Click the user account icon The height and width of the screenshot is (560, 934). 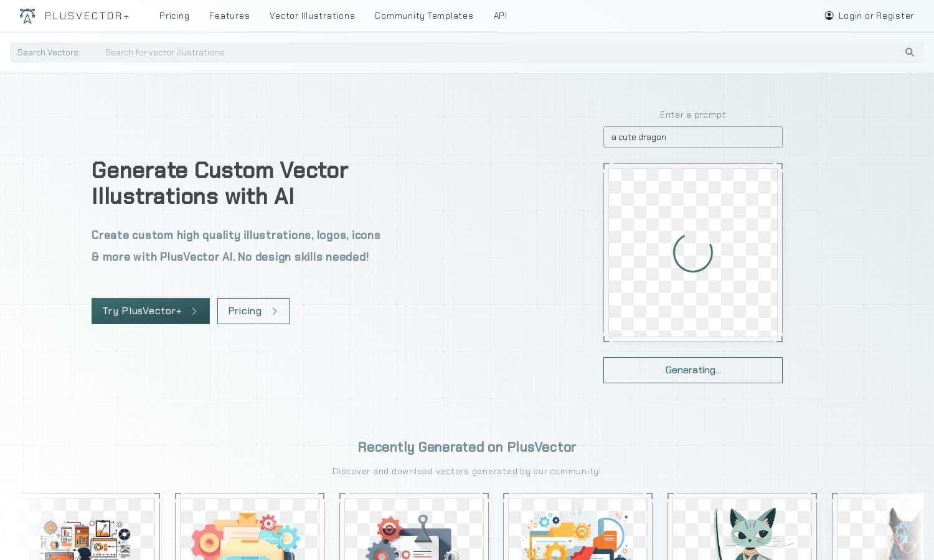[x=829, y=16]
